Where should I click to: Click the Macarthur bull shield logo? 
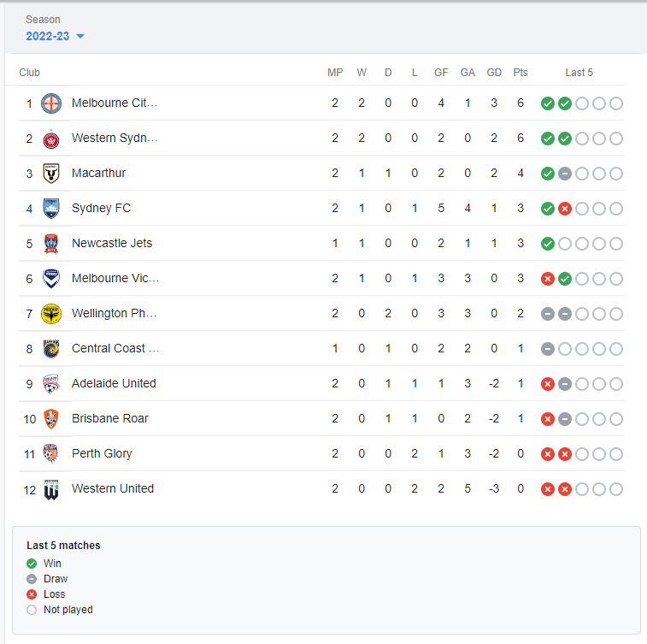coord(51,174)
